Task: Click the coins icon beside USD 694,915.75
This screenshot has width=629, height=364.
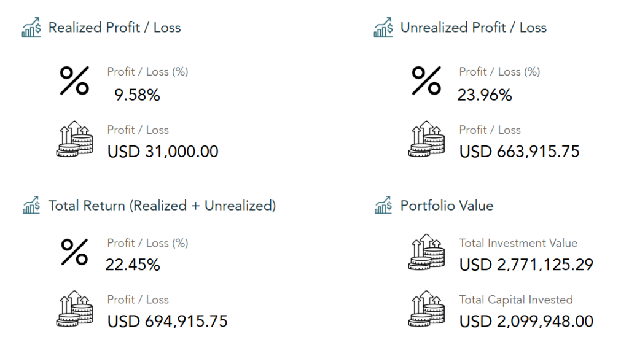Action: pos(74,309)
